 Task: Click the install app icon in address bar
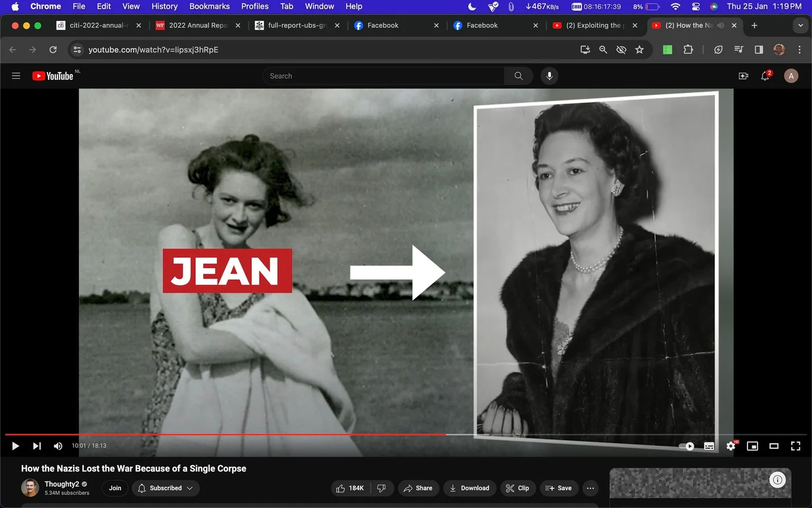click(x=585, y=50)
